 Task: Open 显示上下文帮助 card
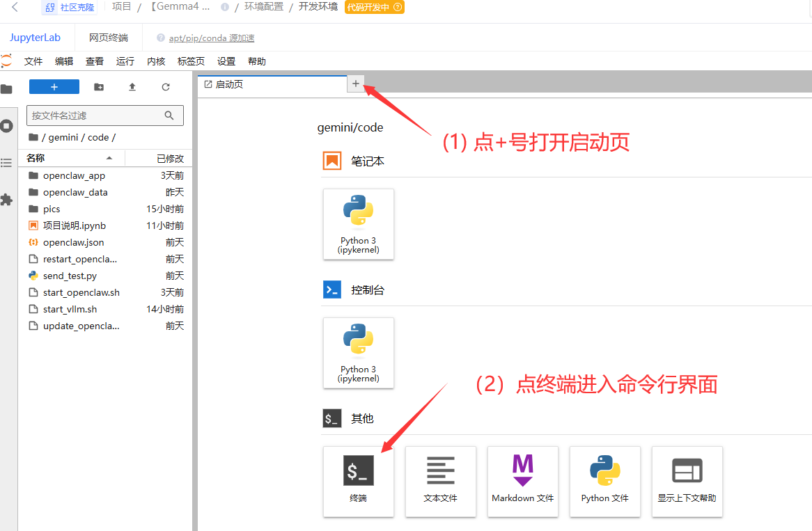(x=687, y=482)
